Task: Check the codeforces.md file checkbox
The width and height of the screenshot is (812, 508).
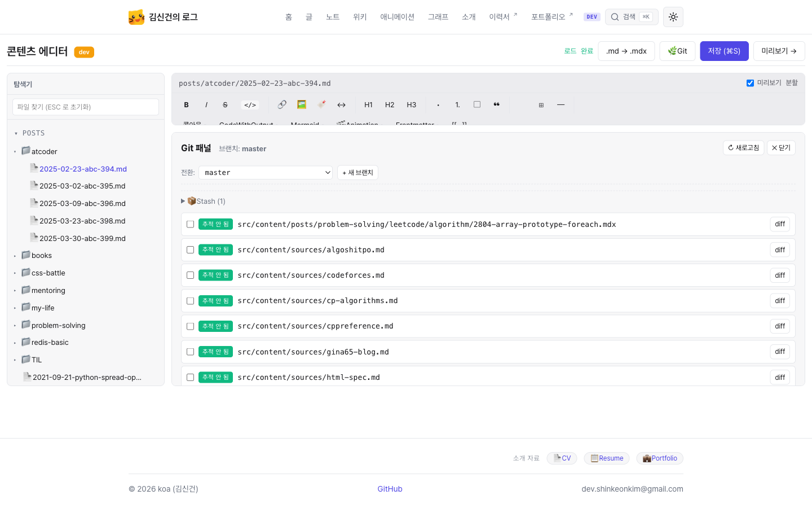Action: (190, 275)
